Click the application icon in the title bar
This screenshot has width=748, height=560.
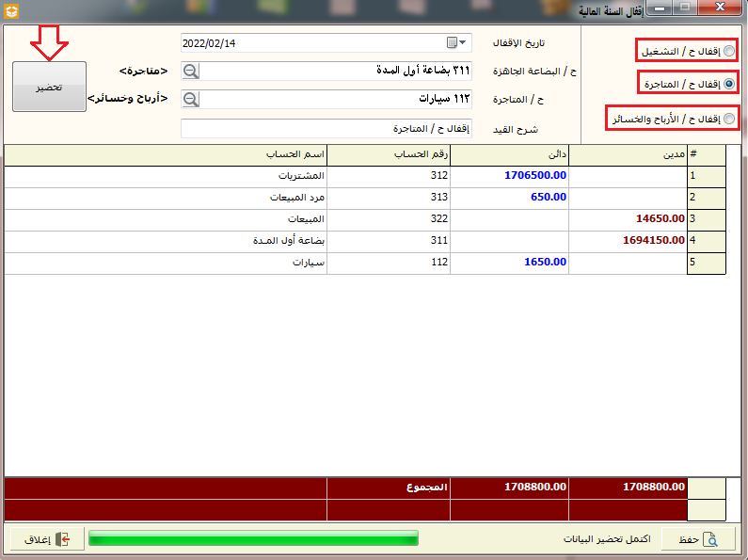pyautogui.click(x=12, y=10)
